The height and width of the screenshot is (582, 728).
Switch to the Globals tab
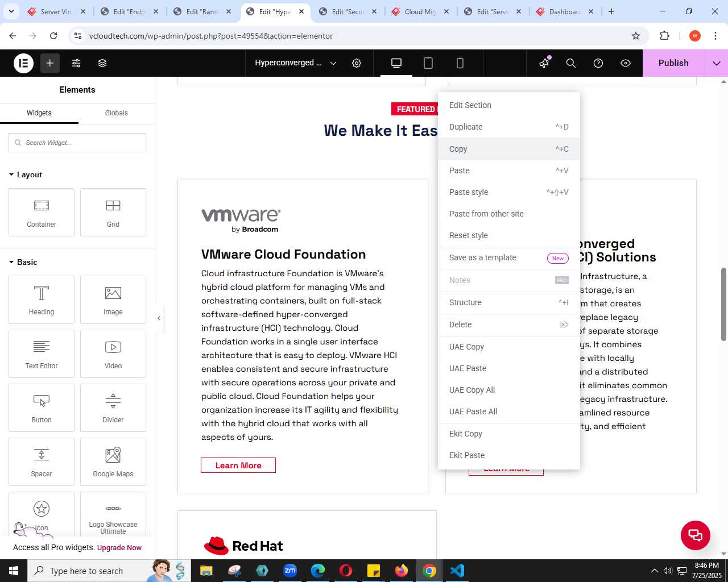tap(117, 113)
